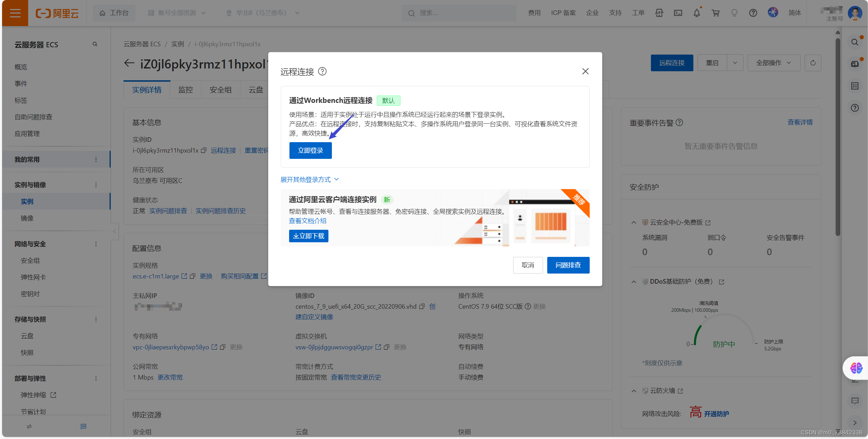Open the Cloud Shell terminal icon
This screenshot has width=868, height=439.
678,13
